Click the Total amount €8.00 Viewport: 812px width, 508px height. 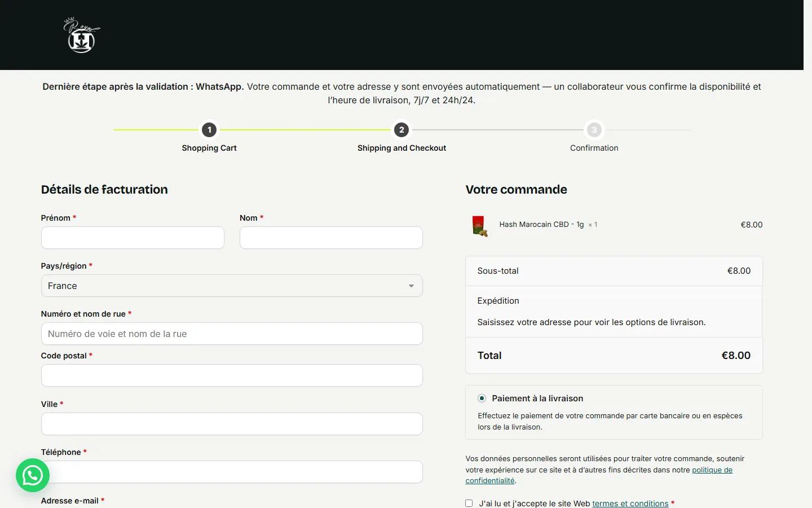pyautogui.click(x=736, y=356)
